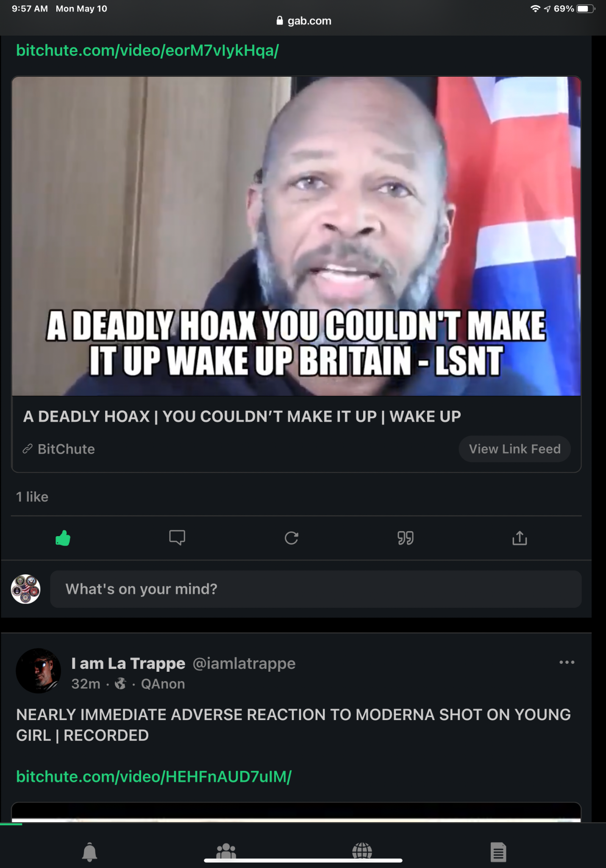This screenshot has height=868, width=606.
Task: Tap the comment speech bubble icon
Action: tap(177, 538)
